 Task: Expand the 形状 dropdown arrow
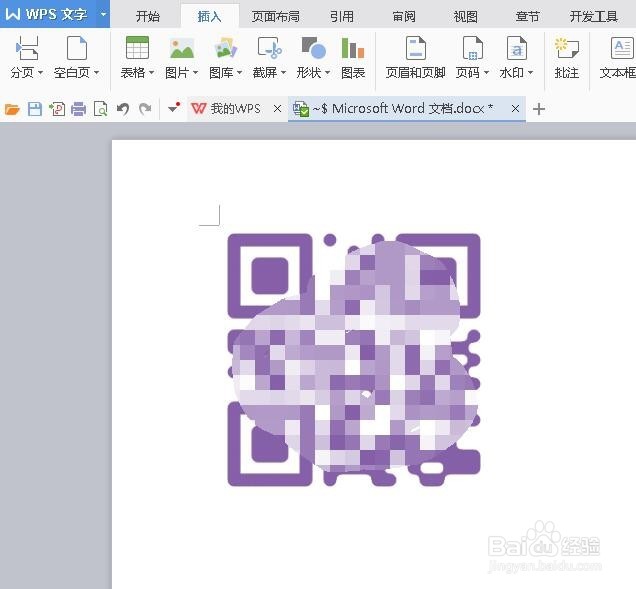327,73
